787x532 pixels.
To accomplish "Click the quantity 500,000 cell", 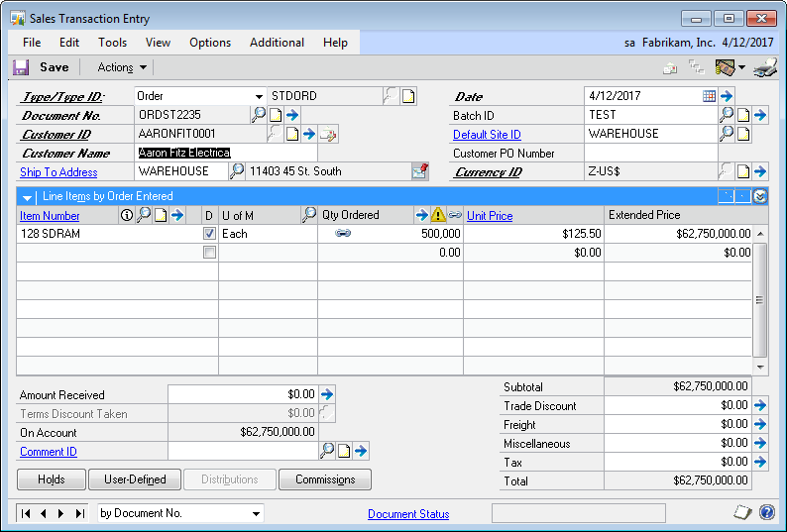I will click(x=391, y=234).
